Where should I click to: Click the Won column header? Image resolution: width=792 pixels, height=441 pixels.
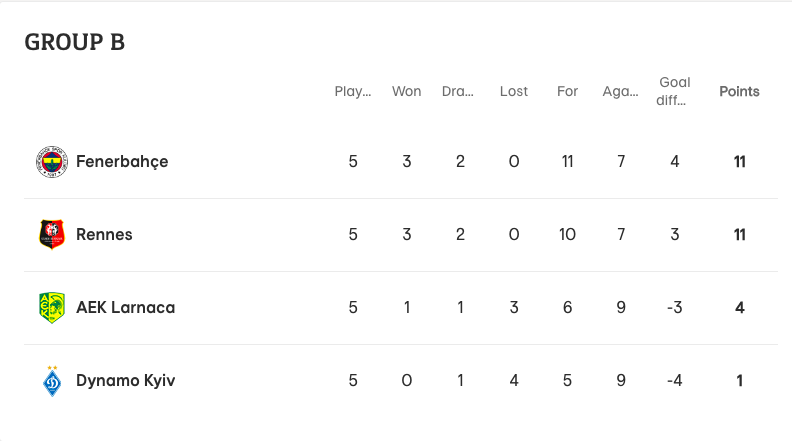(406, 91)
